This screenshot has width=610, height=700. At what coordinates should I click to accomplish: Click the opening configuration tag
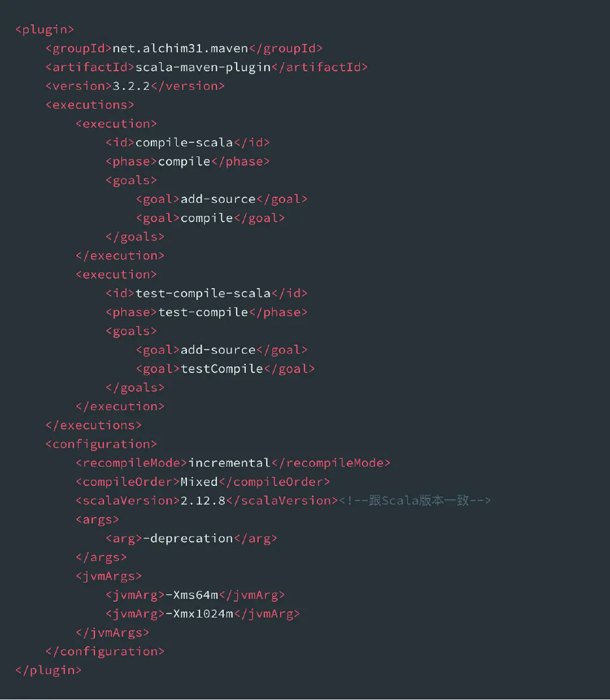point(101,444)
